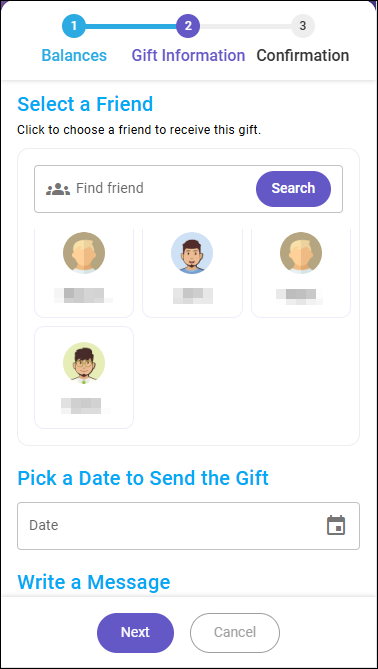Image resolution: width=378 pixels, height=669 pixels.
Task: Click the Cancel button
Action: point(235,633)
